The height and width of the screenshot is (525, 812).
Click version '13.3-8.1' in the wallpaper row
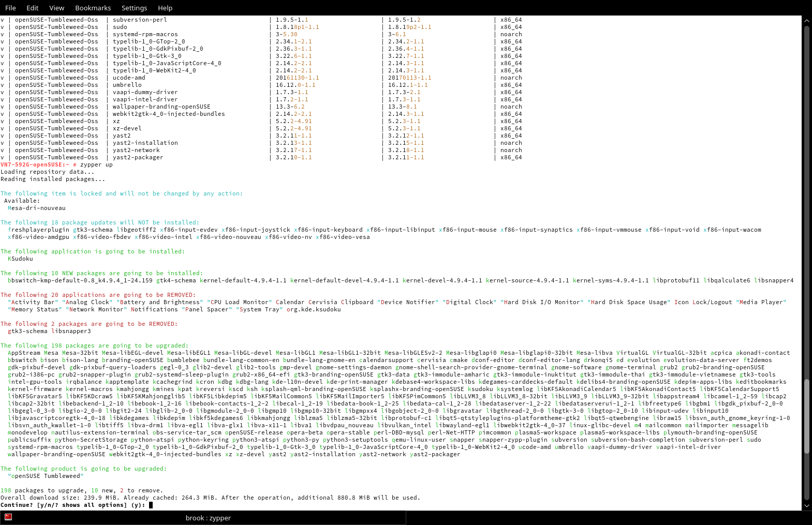coord(403,107)
